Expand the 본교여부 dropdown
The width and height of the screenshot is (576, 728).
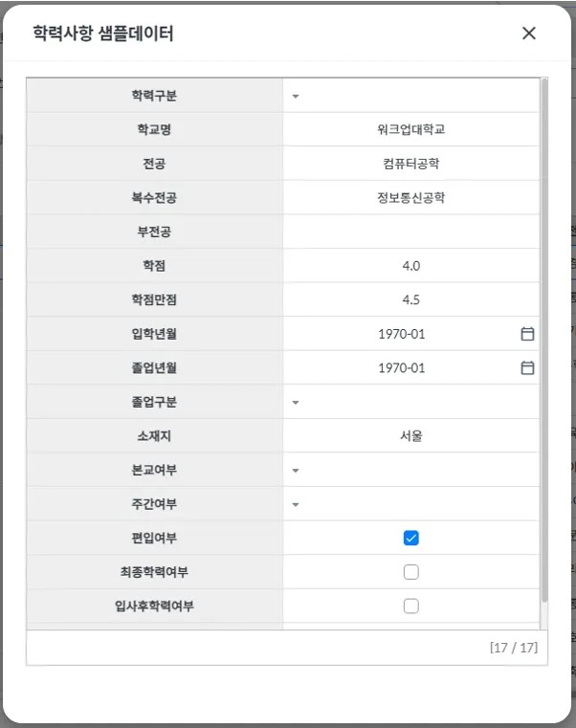296,471
